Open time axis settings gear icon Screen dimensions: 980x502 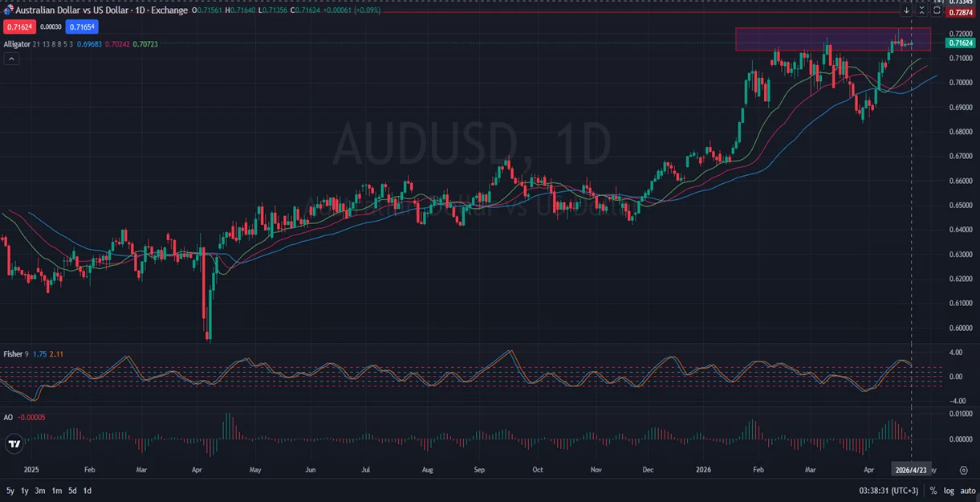click(x=963, y=470)
